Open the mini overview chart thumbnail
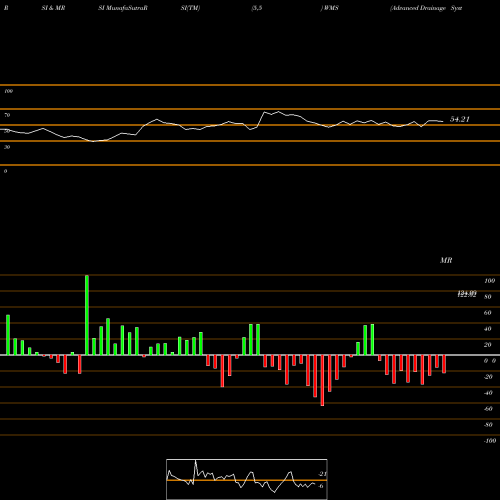 [247, 479]
